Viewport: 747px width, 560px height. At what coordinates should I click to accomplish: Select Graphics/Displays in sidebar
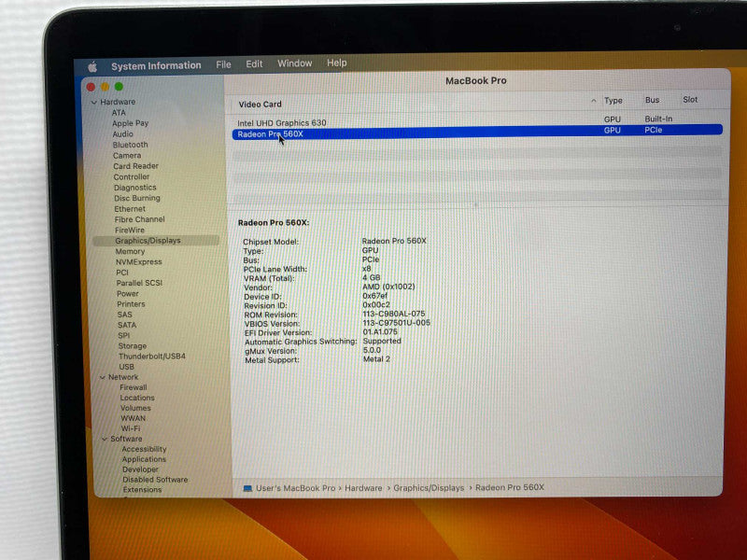(x=156, y=241)
